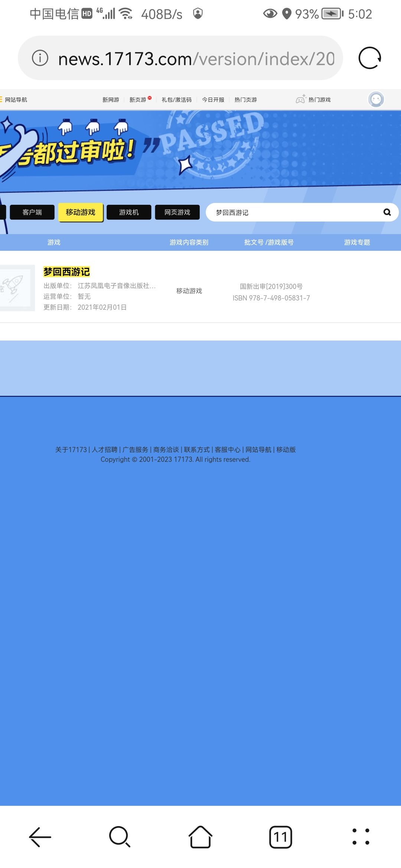This screenshot has height=868, width=401.
Task: Open the 商务洽谈 footer link
Action: [x=166, y=450]
